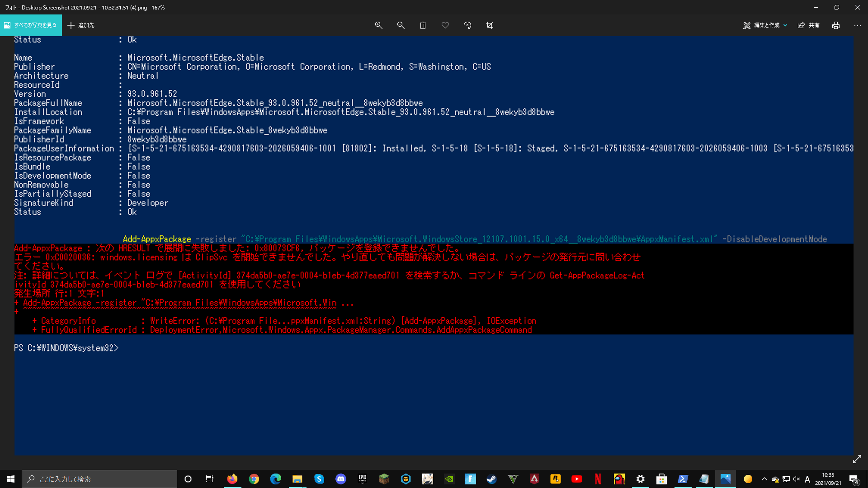868x488 pixels.
Task: Open the Windows Start menu
Action: [x=11, y=479]
